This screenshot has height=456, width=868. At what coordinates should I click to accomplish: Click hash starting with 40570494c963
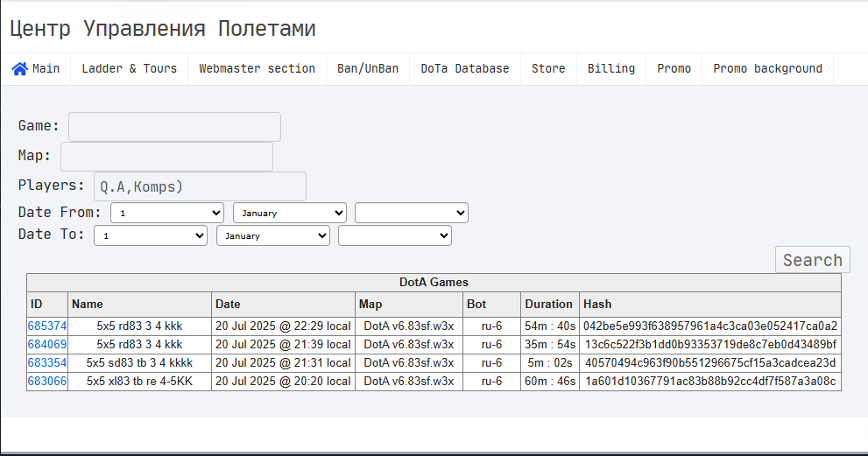click(710, 362)
